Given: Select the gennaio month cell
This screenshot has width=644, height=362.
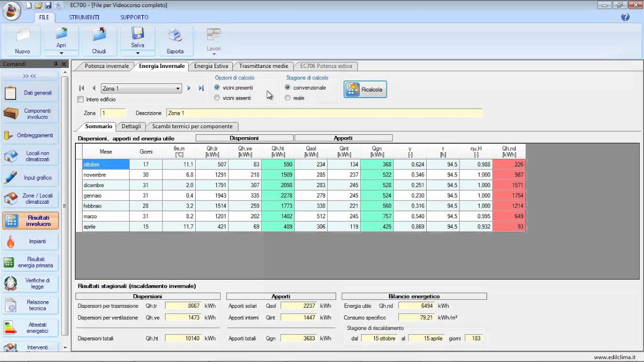Looking at the screenshot, I should click(x=106, y=196).
